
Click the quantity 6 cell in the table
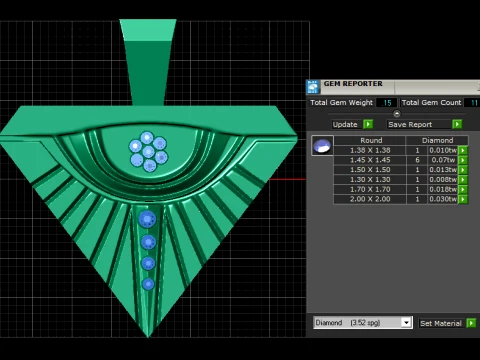coord(417,160)
